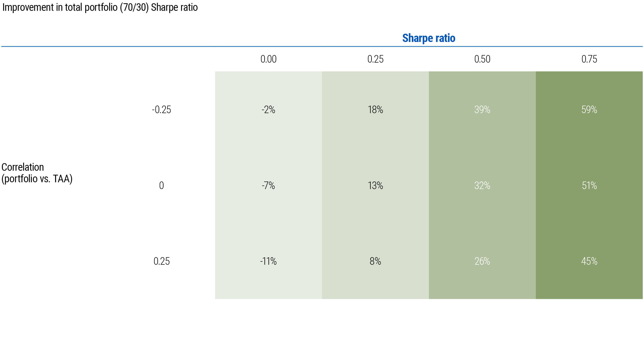Click the 'Correlation (portfolio vs. TAA)' label
This screenshot has width=644, height=362.
pos(37,173)
